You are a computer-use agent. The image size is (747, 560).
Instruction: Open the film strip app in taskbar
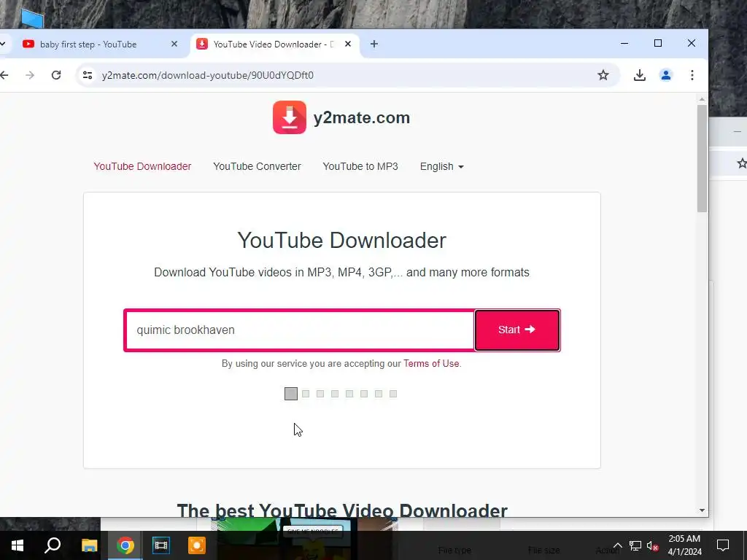point(161,545)
